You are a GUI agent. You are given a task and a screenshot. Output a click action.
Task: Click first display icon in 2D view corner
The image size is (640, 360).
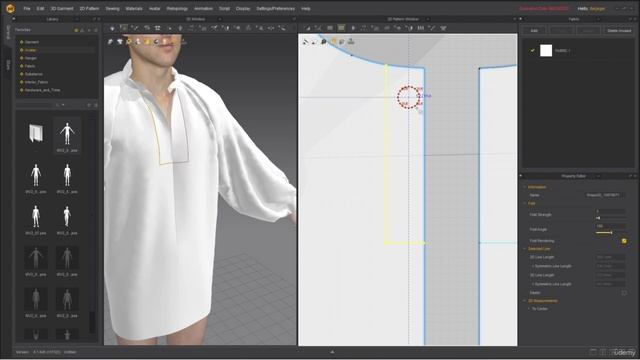click(306, 42)
